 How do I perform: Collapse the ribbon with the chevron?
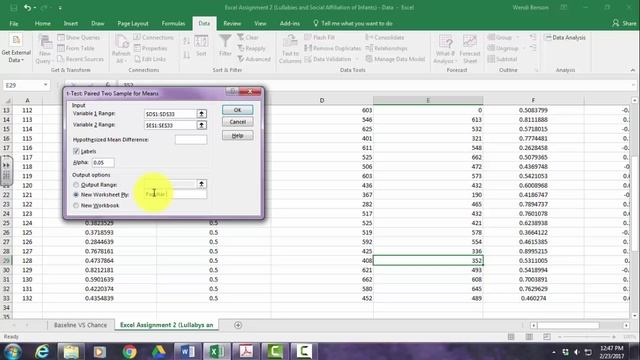[x=633, y=70]
